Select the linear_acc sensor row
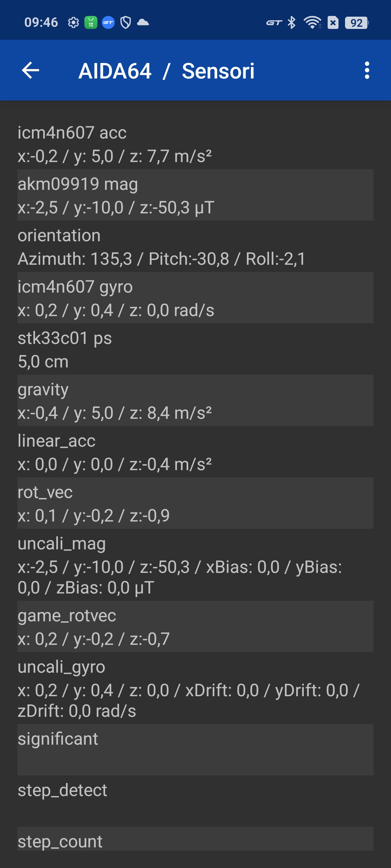Screen dimensions: 391x868 point(195,452)
